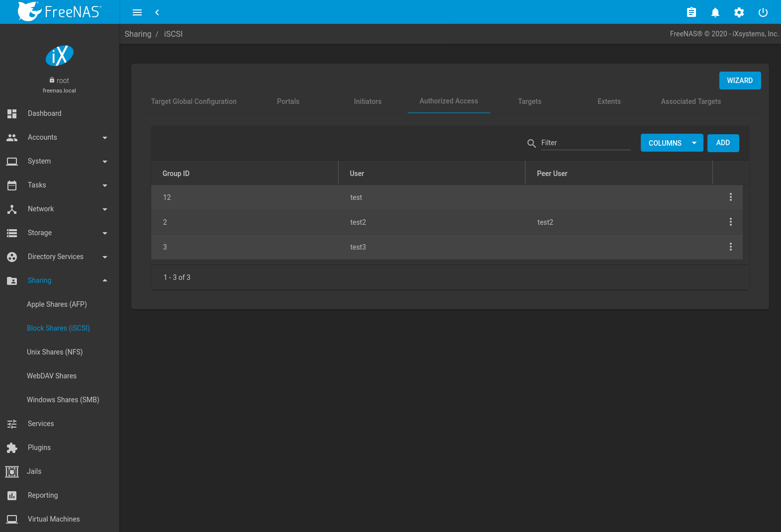Open the clipboard task manager icon
Image resolution: width=781 pixels, height=532 pixels.
(x=692, y=12)
